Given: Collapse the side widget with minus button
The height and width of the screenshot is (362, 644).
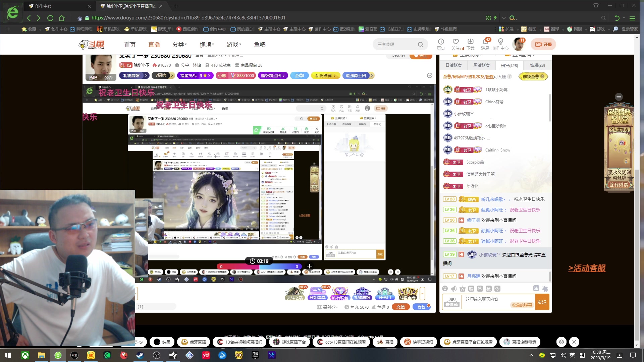Looking at the screenshot, I should pyautogui.click(x=619, y=97).
